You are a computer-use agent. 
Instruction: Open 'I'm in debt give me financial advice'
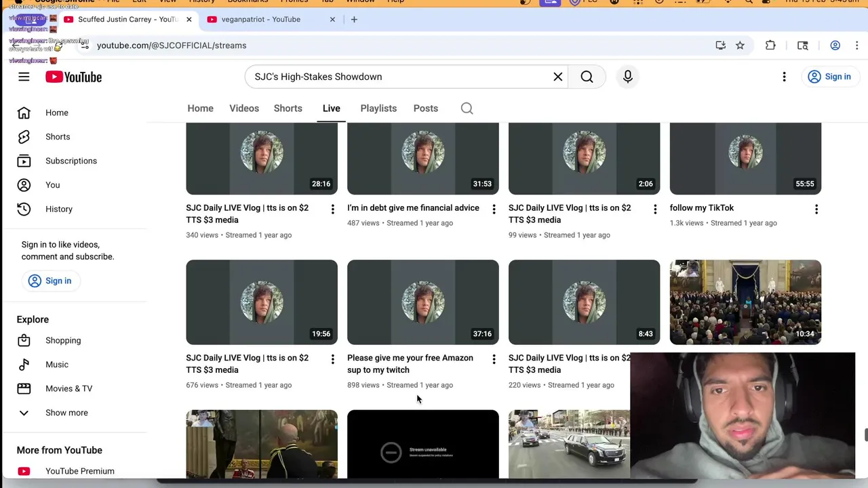413,208
